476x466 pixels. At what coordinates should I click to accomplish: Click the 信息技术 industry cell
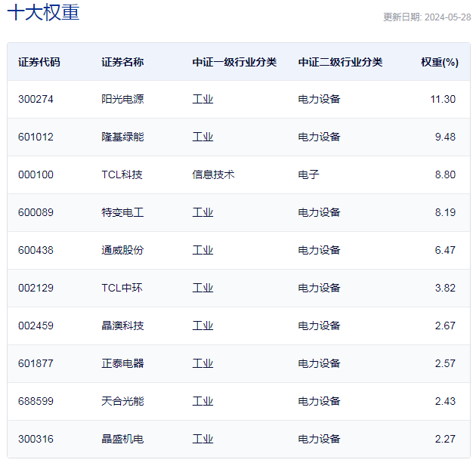(213, 174)
